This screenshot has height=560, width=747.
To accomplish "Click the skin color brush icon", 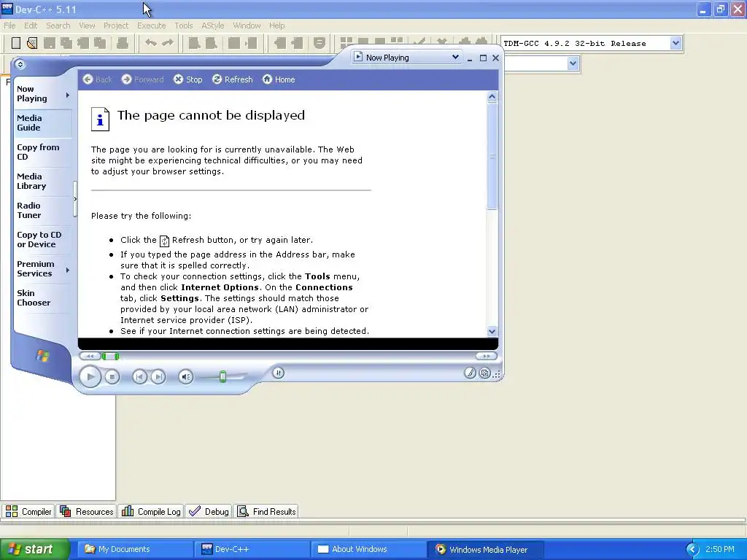I will coord(471,373).
